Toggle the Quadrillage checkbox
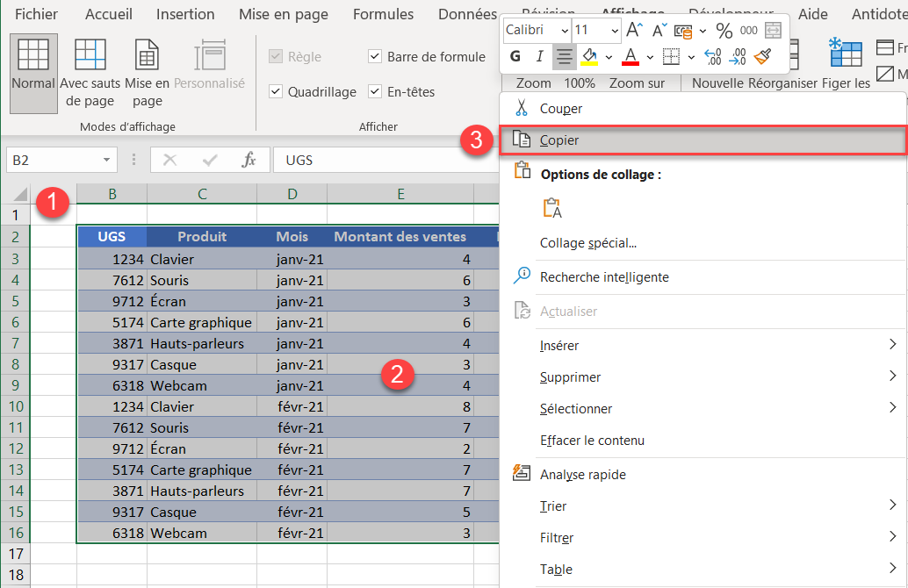This screenshot has height=588, width=908. (276, 91)
